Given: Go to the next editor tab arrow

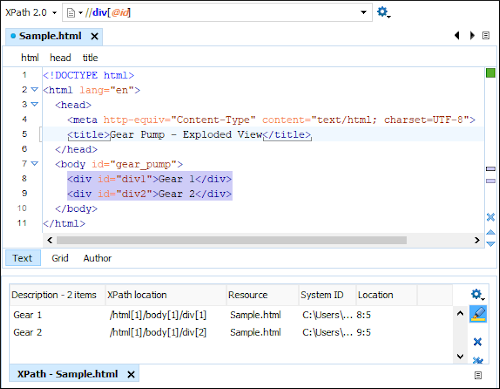Looking at the screenshot, I should [472, 35].
